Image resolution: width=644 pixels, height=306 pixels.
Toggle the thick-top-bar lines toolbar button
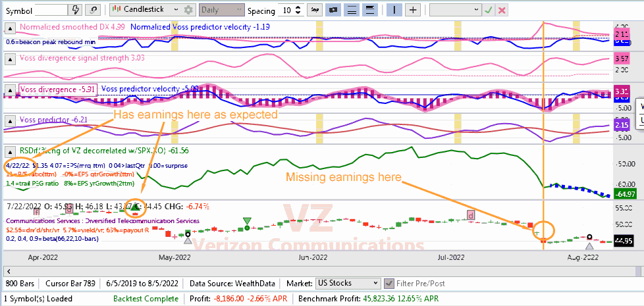point(369,9)
